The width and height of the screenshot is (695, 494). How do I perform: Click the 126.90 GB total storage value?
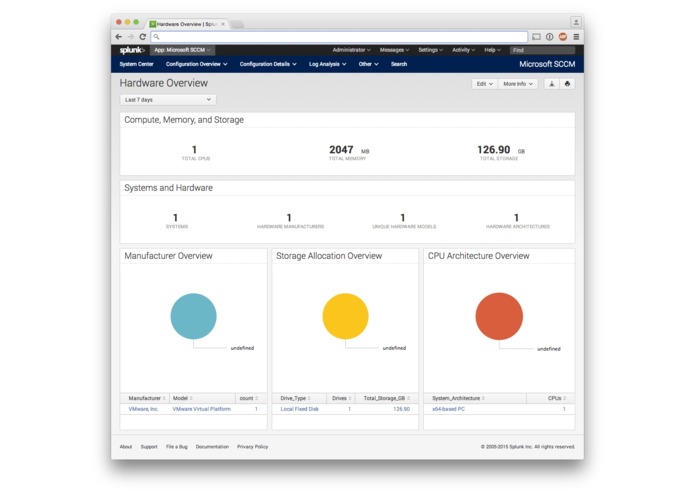(x=500, y=150)
